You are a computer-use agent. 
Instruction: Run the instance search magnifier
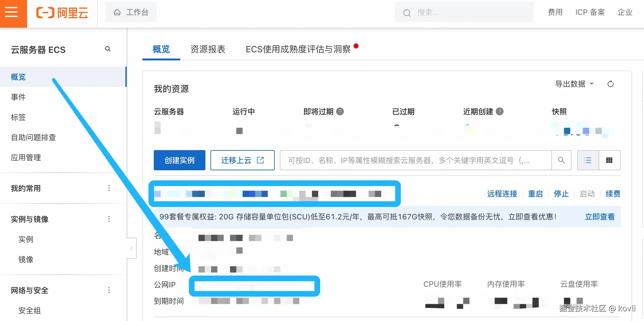tap(561, 160)
